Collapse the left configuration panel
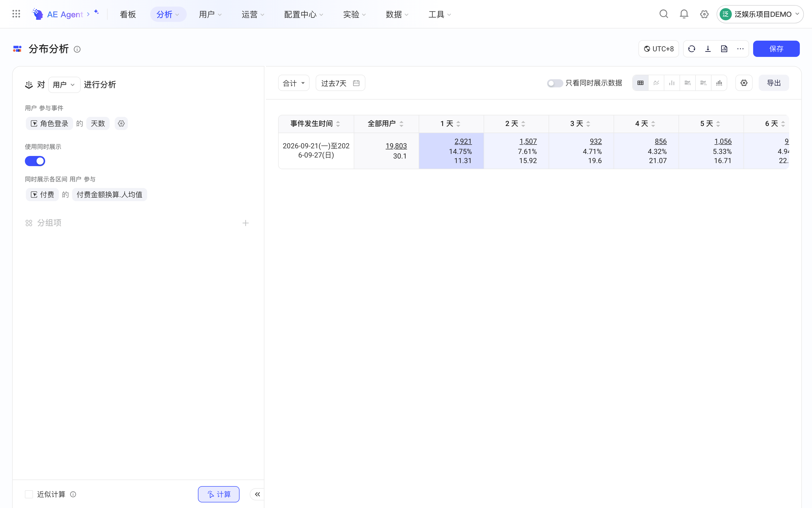 [257, 494]
